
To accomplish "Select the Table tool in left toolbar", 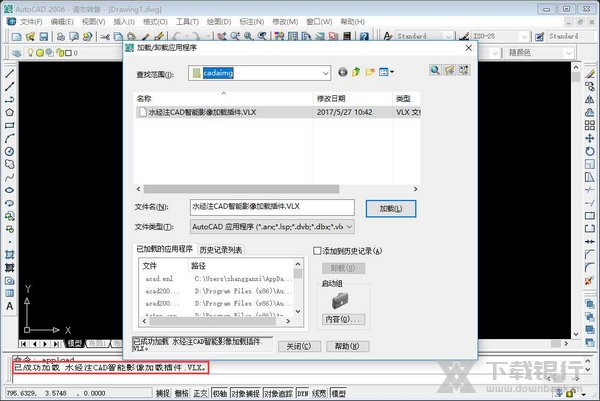I will [x=10, y=293].
